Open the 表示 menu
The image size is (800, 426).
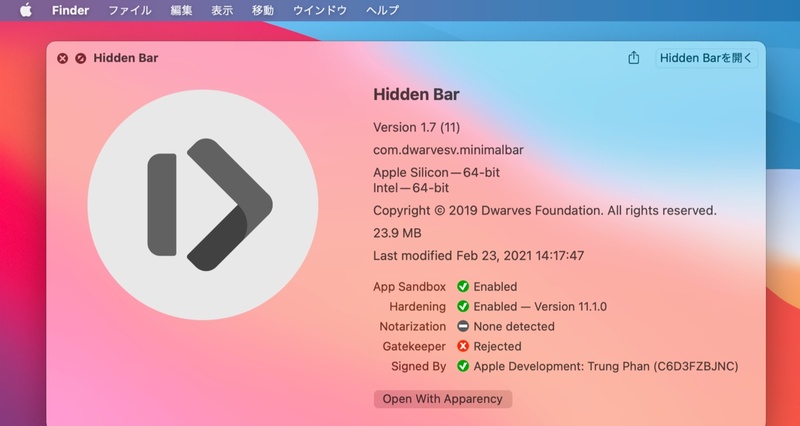[x=222, y=10]
